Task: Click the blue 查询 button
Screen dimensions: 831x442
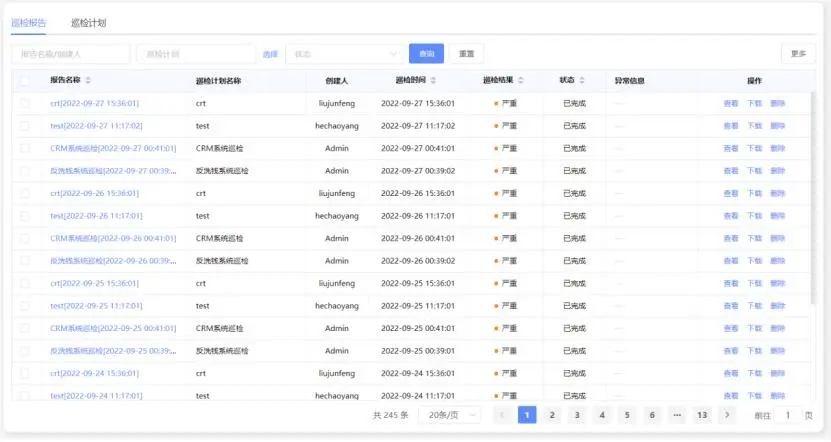Action: 427,54
